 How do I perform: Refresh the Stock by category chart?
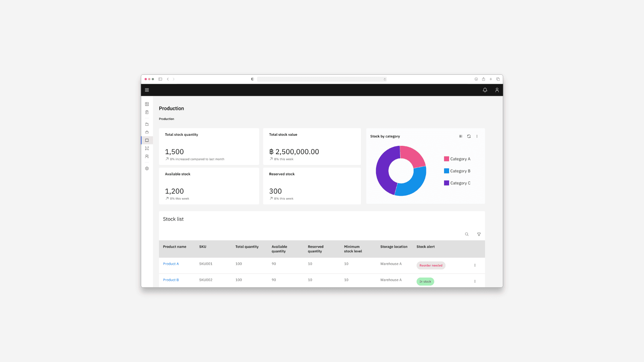point(469,136)
